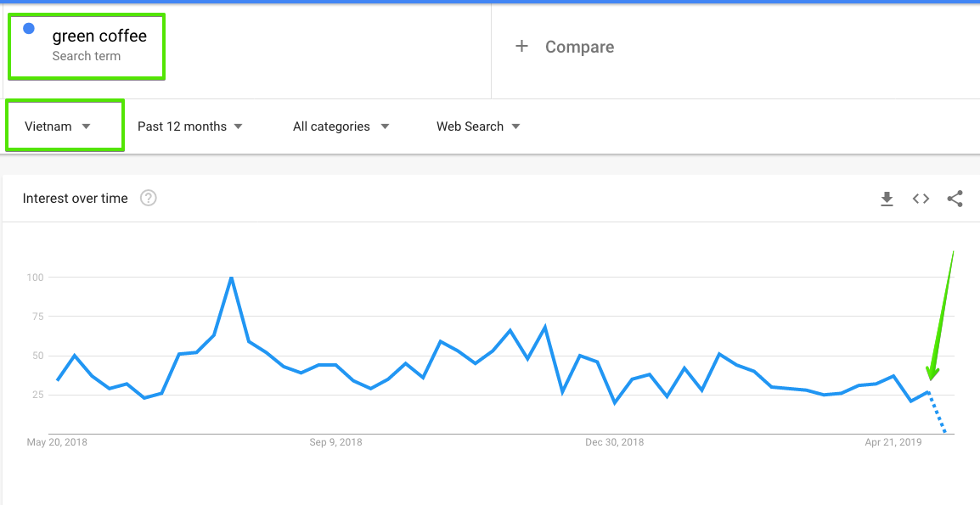This screenshot has width=980, height=505.
Task: Click the blue dot beside green coffee
Action: [x=29, y=29]
